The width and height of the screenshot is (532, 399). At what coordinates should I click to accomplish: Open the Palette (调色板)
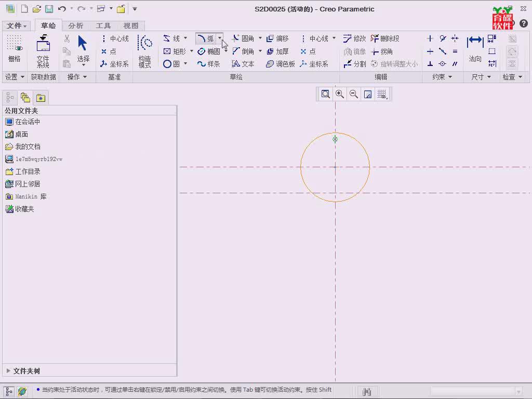pyautogui.click(x=280, y=64)
